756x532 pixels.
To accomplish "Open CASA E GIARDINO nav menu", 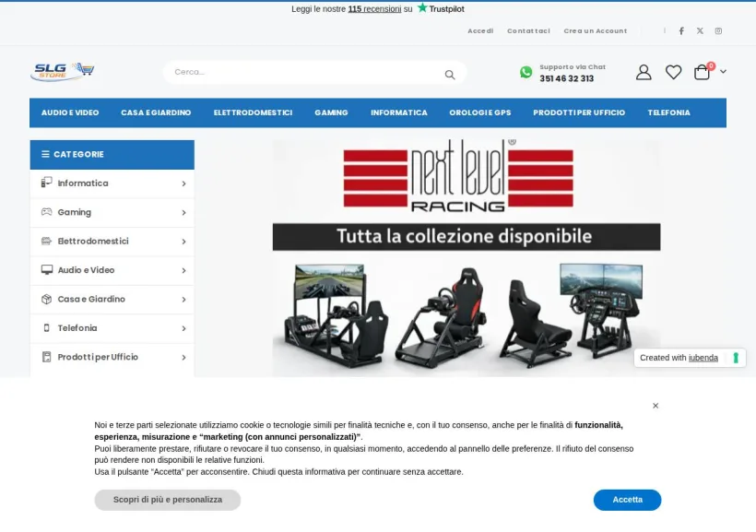I will [156, 112].
